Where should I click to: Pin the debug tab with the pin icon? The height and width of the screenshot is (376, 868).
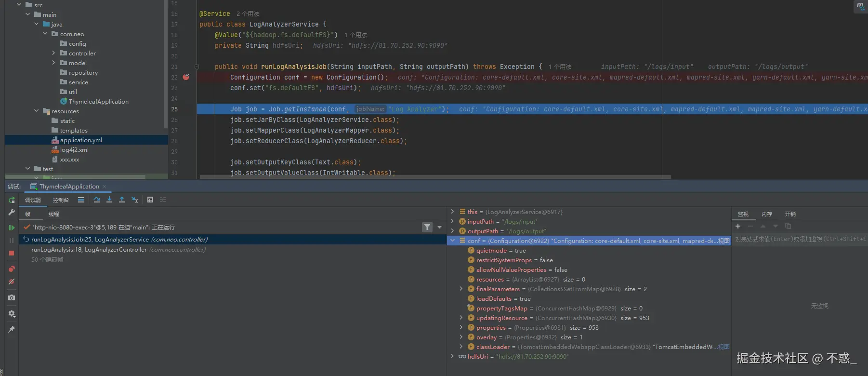[12, 329]
